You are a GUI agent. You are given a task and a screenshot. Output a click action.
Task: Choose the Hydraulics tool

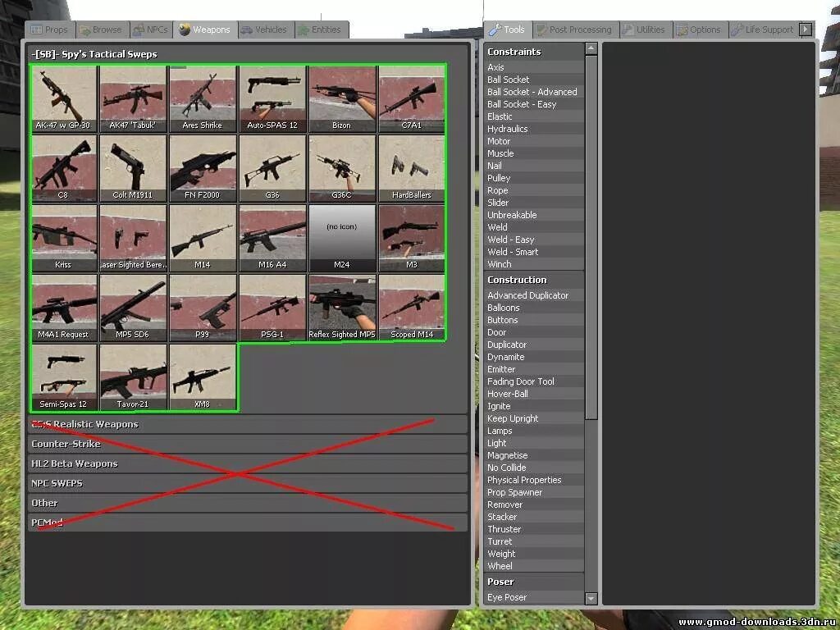tap(534, 129)
